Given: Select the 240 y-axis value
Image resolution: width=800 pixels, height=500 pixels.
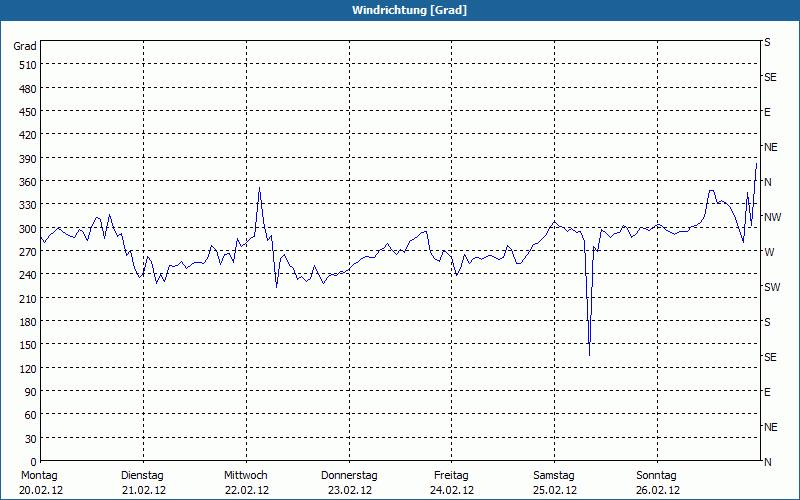Looking at the screenshot, I should point(28,276).
